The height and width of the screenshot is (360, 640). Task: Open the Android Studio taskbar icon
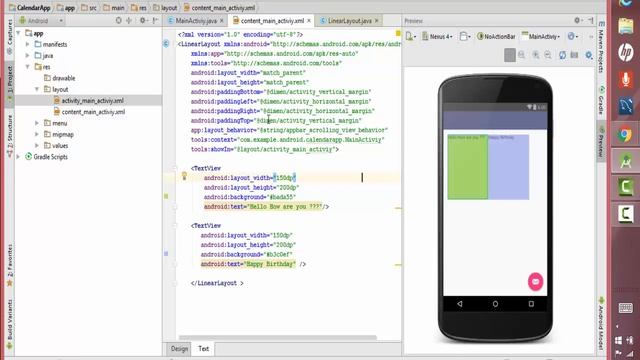[625, 161]
